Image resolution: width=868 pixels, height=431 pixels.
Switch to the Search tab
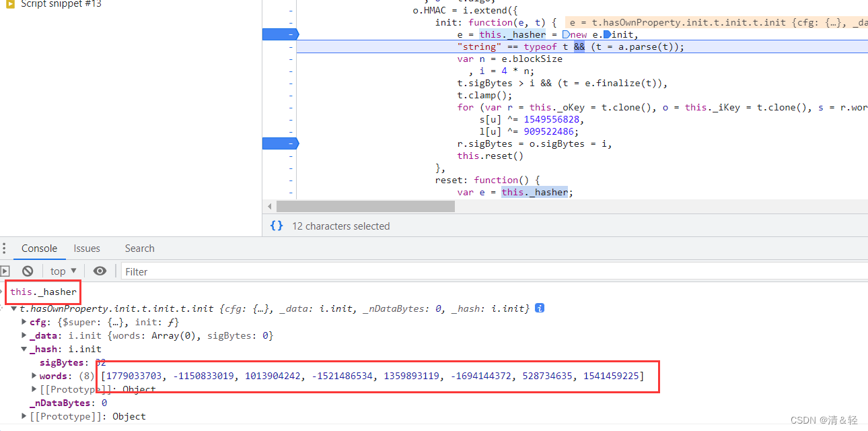(139, 248)
